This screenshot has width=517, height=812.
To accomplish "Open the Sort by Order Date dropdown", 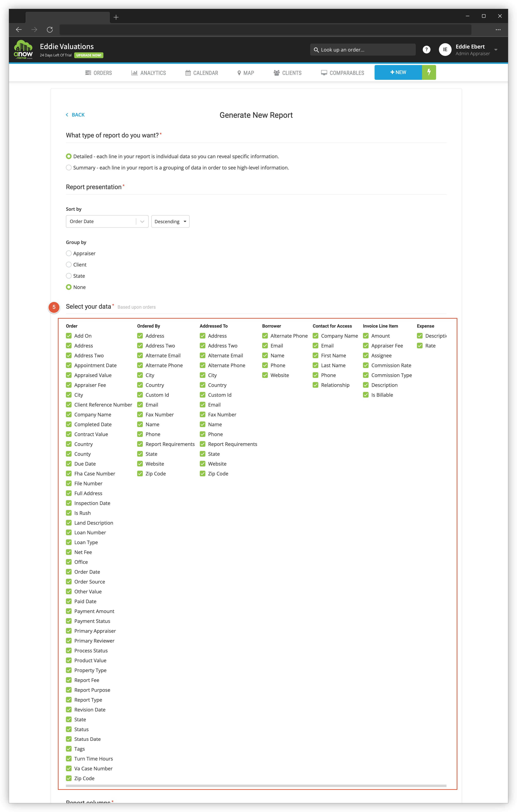I will pos(107,221).
